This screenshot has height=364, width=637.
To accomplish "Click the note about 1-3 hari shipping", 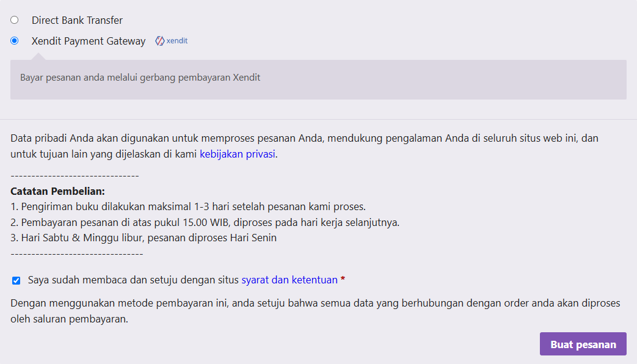I will (188, 206).
